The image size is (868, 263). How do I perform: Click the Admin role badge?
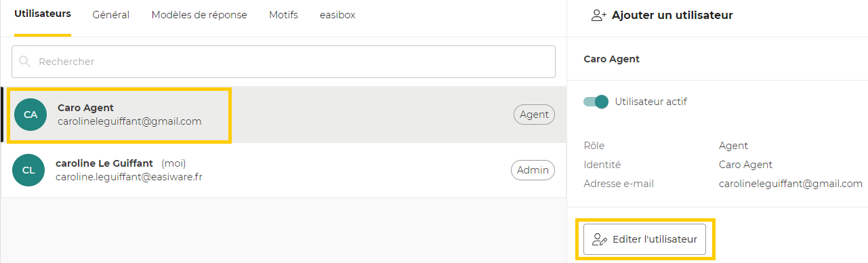click(533, 170)
